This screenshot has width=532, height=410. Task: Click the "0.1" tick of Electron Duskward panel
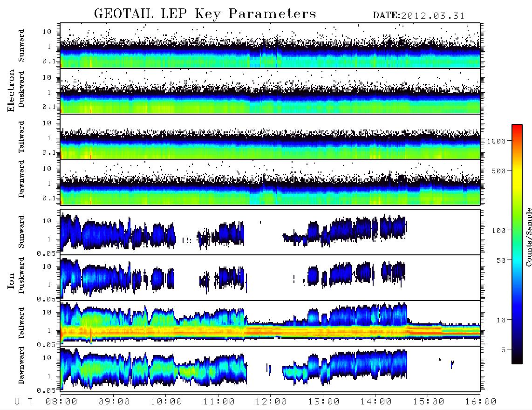[x=48, y=107]
